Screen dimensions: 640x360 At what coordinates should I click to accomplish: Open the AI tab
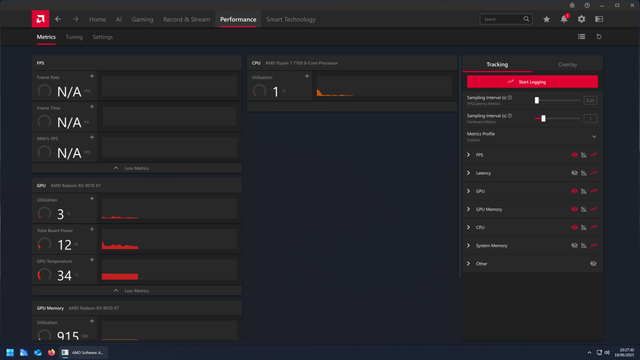[x=119, y=19]
